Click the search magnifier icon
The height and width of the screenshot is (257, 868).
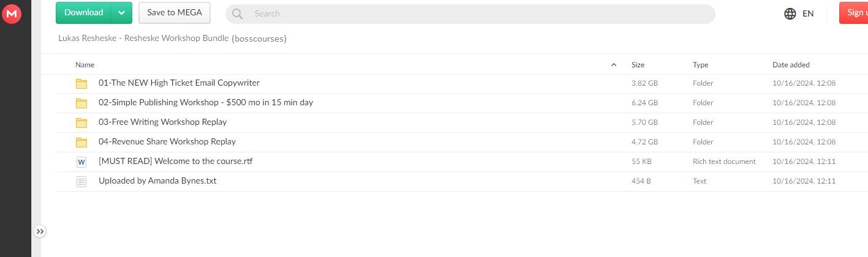pyautogui.click(x=237, y=13)
